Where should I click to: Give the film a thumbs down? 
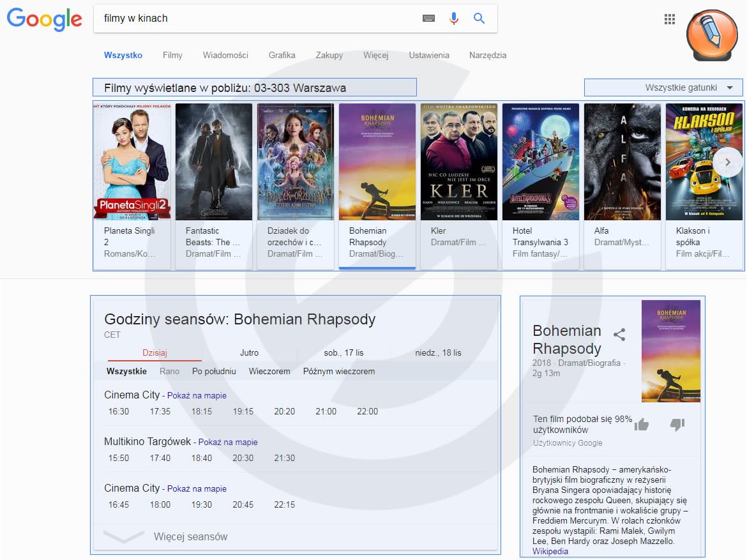point(677,424)
